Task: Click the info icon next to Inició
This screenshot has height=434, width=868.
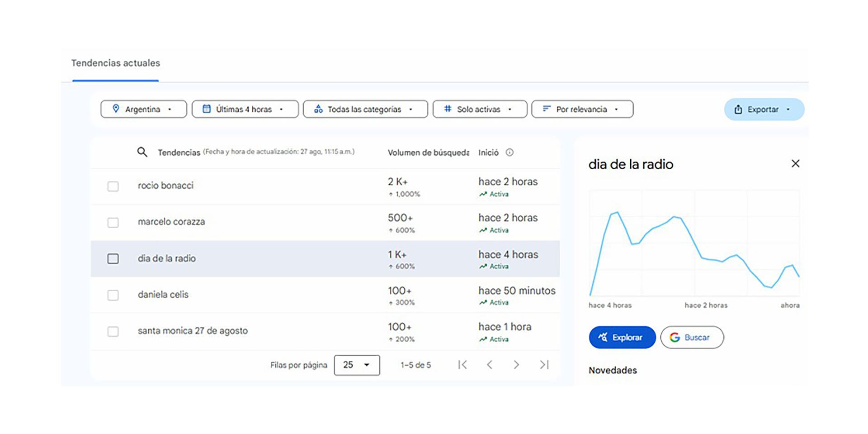Action: pyautogui.click(x=509, y=153)
